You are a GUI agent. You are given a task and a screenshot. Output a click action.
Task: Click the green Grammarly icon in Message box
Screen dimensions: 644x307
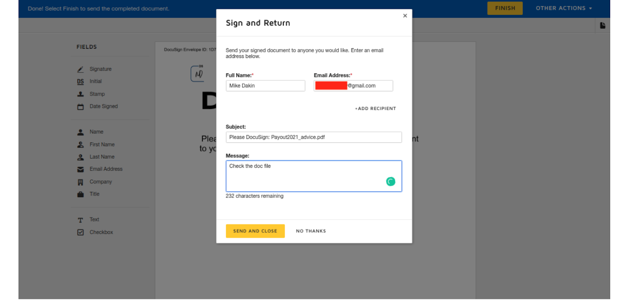(x=390, y=181)
